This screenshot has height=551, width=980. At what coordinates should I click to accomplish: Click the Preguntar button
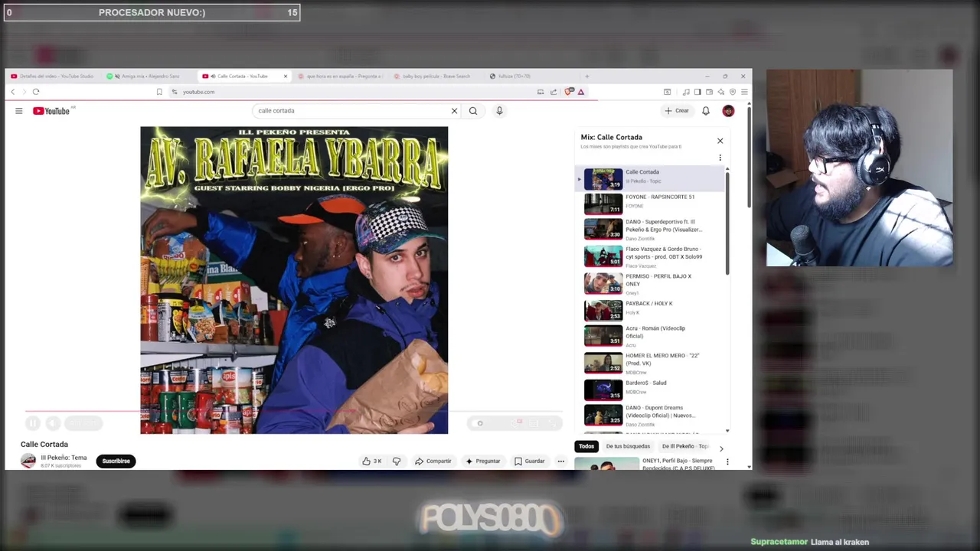(483, 461)
